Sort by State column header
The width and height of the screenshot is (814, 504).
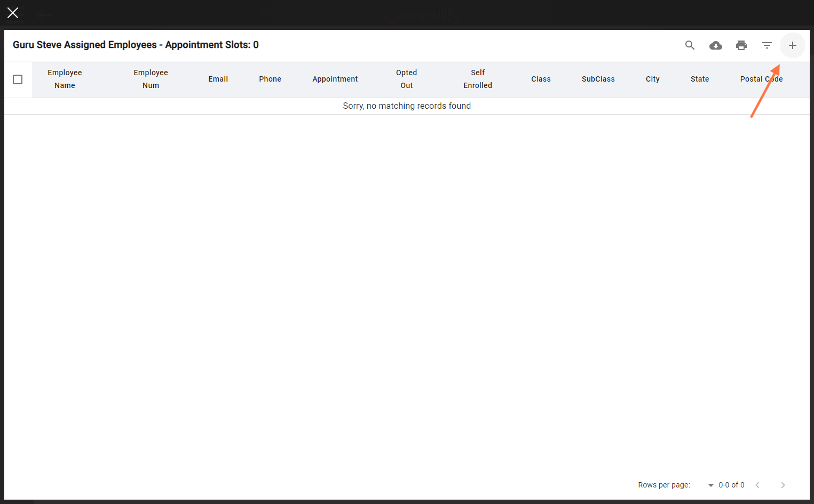699,79
